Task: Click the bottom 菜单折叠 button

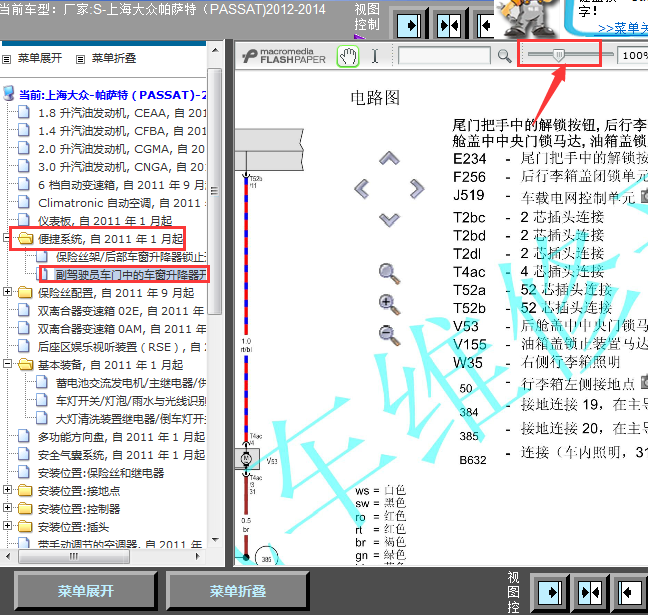Action: click(238, 591)
